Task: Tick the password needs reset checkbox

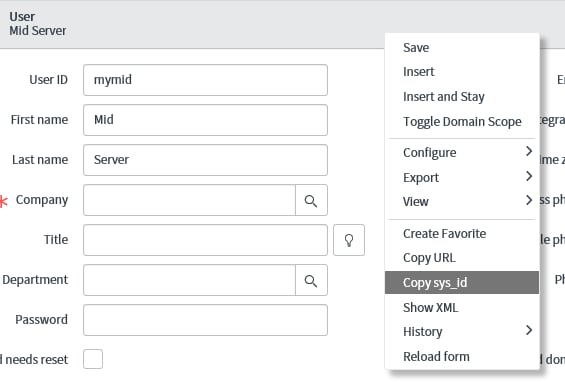Action: (x=93, y=359)
